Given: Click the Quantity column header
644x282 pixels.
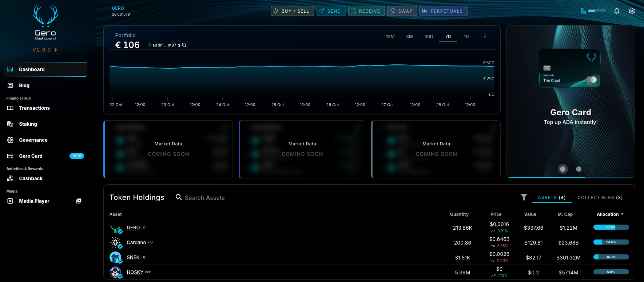Looking at the screenshot, I should 459,214.
